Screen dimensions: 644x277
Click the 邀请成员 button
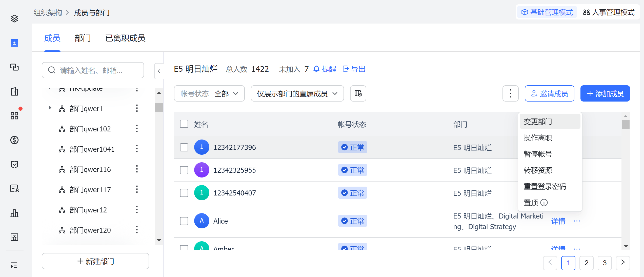click(x=549, y=93)
